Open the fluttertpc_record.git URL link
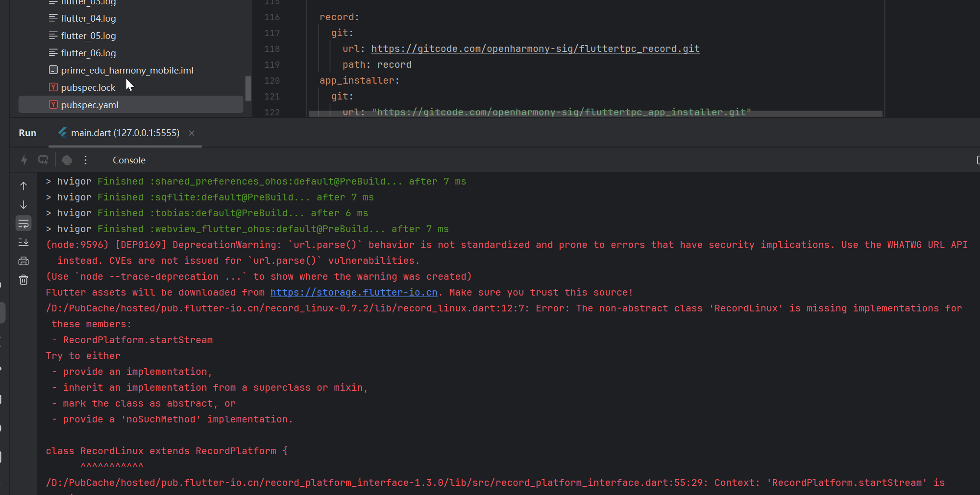The image size is (980, 495). [x=535, y=49]
